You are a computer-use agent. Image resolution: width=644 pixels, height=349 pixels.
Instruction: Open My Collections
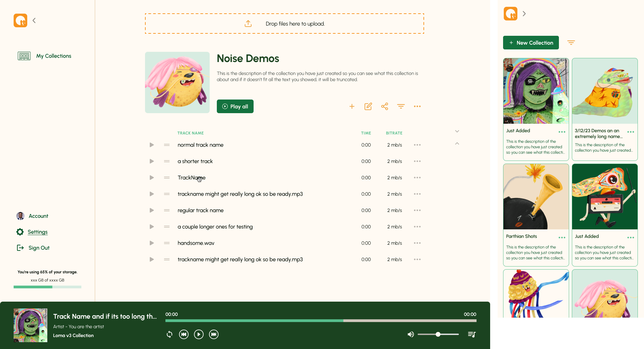point(45,56)
